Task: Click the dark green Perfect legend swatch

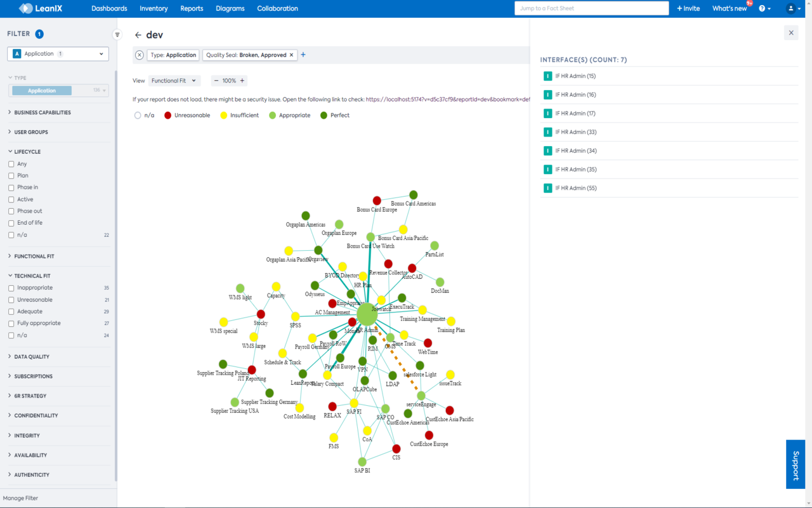Action: (324, 116)
